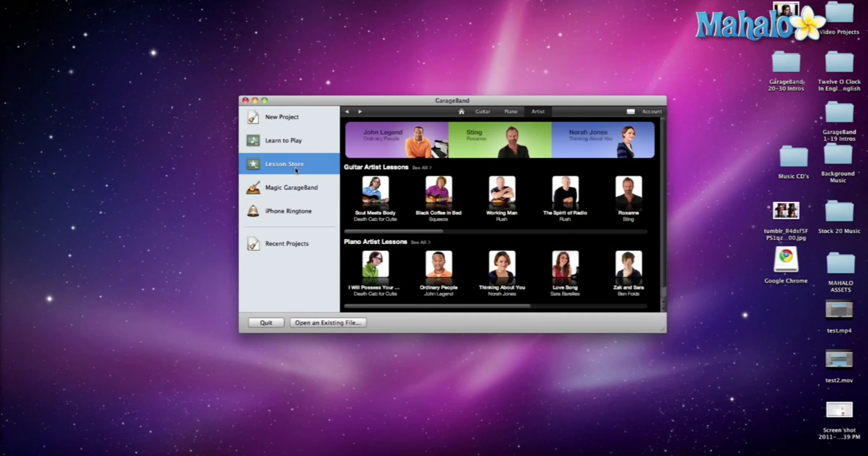Click See All for Piano Artist Lessons
868x456 pixels.
[420, 242]
